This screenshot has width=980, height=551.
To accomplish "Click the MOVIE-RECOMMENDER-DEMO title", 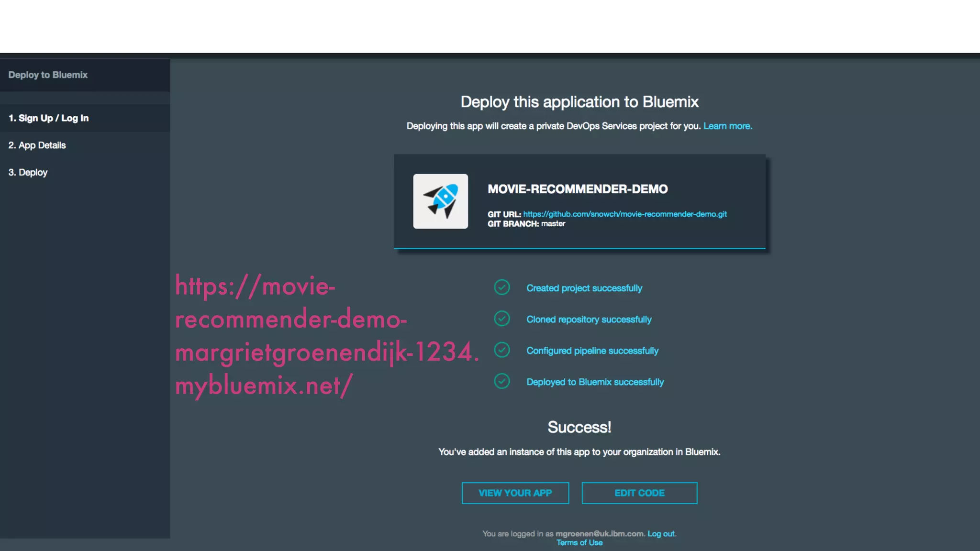I will click(578, 189).
